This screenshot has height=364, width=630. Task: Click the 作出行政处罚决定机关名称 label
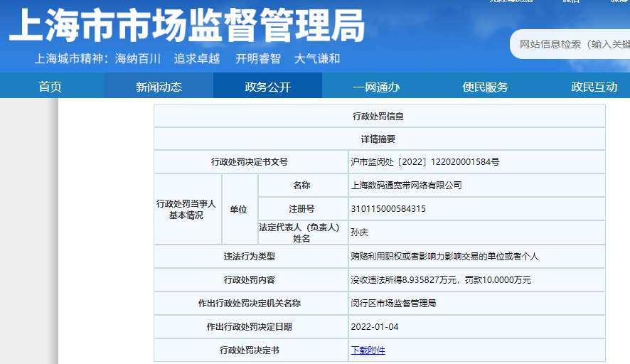click(250, 304)
